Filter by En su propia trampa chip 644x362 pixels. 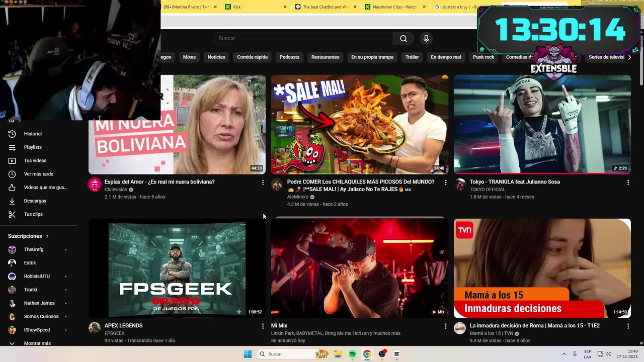pos(372,57)
